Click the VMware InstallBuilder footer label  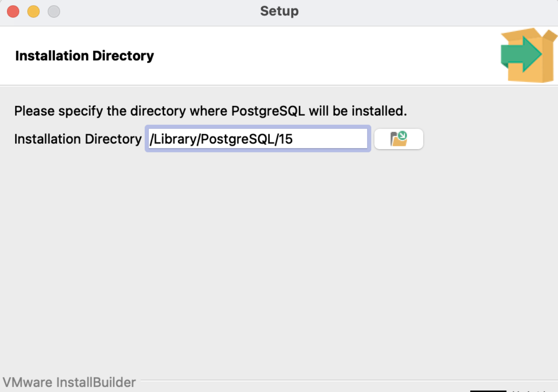pos(69,382)
